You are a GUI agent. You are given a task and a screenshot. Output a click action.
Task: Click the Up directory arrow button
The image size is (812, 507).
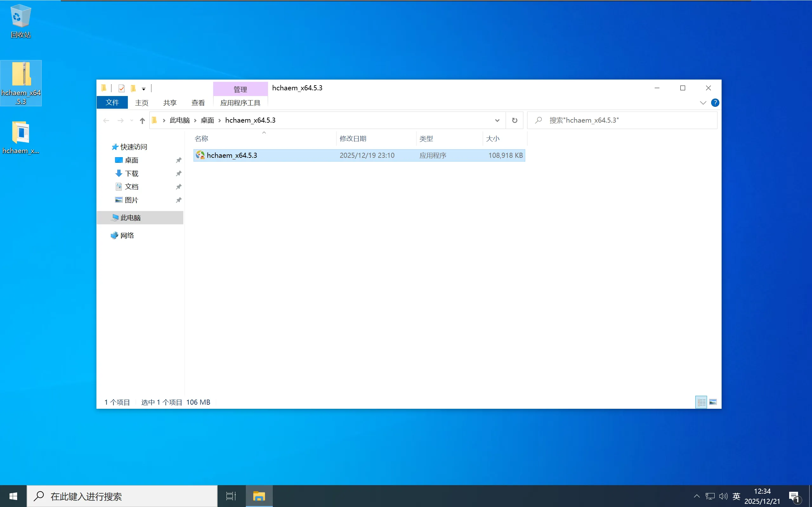pyautogui.click(x=142, y=120)
